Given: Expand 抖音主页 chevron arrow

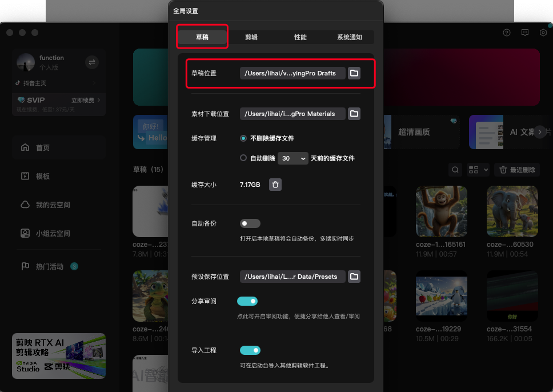Looking at the screenshot, I should pyautogui.click(x=94, y=83).
